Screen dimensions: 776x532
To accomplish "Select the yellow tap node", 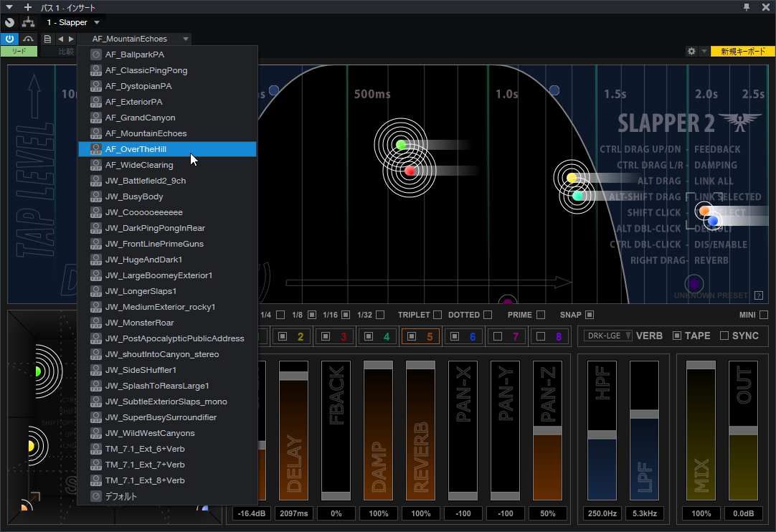I will (572, 178).
